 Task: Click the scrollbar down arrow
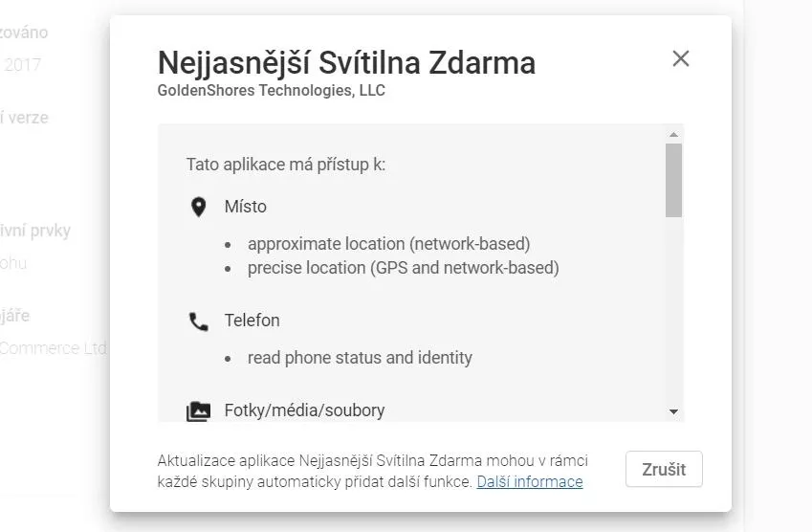coord(673,411)
